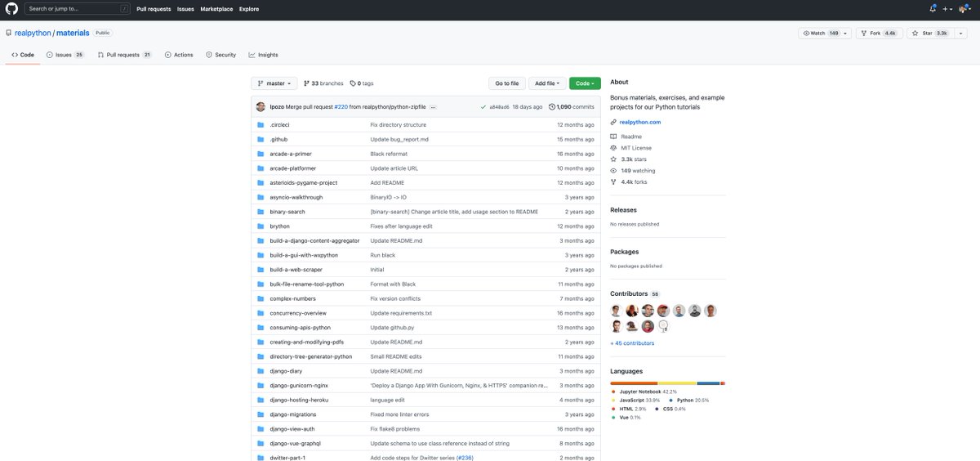View the 33 branches link

click(323, 83)
